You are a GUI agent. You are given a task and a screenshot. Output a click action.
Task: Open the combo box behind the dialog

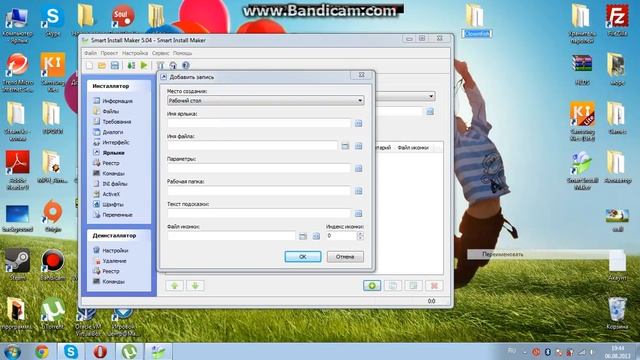[405, 96]
